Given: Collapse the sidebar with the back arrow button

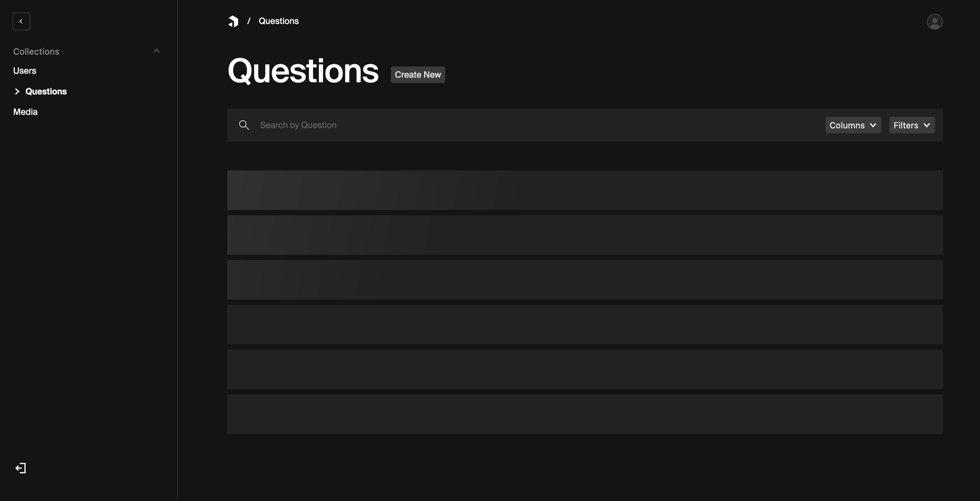Looking at the screenshot, I should pyautogui.click(x=21, y=21).
